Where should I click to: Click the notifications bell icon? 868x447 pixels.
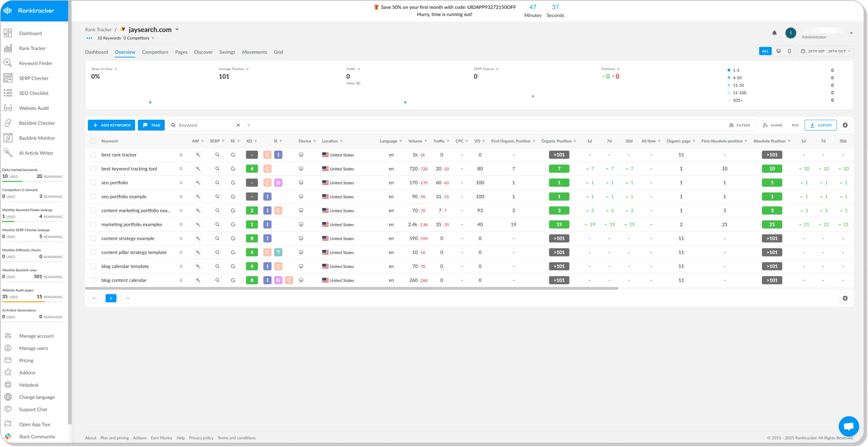[x=774, y=33]
